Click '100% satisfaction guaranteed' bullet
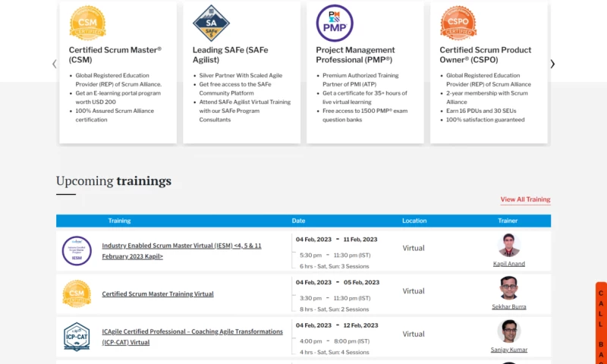Screen dimensions: 607x364 (486, 120)
